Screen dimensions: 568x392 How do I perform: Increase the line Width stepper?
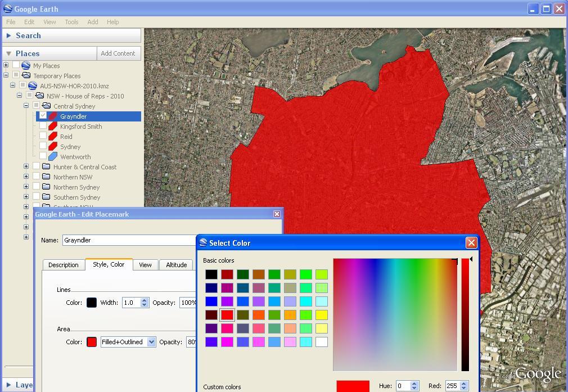point(145,300)
